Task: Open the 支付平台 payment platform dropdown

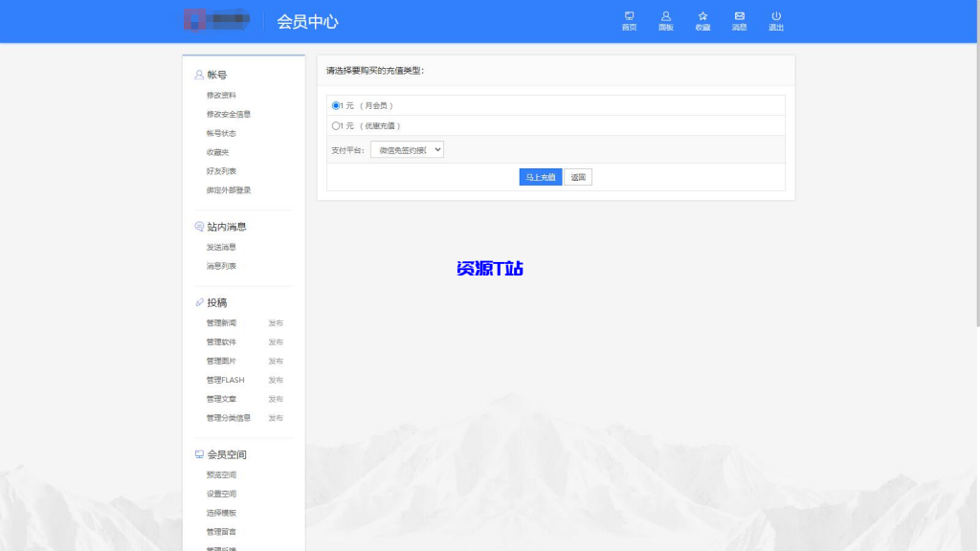Action: [406, 149]
